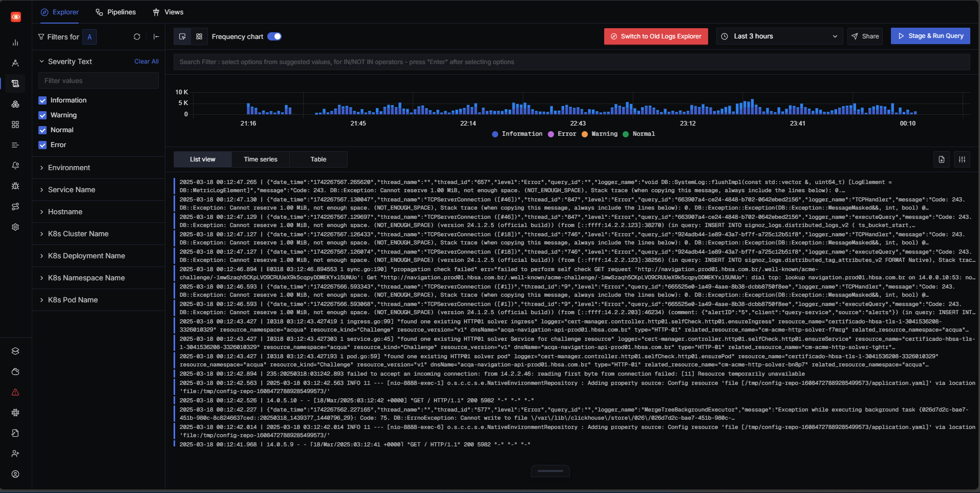Click the Search Filter input field
The image size is (980, 493).
click(x=571, y=62)
